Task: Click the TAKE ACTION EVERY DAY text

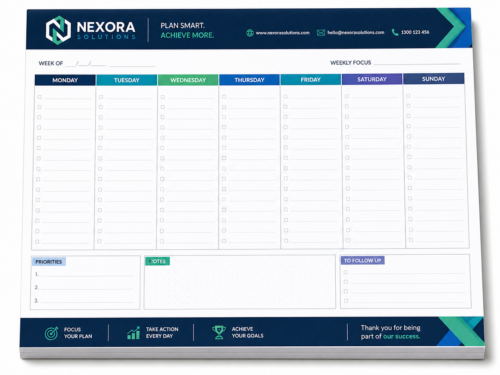Action: point(162,332)
